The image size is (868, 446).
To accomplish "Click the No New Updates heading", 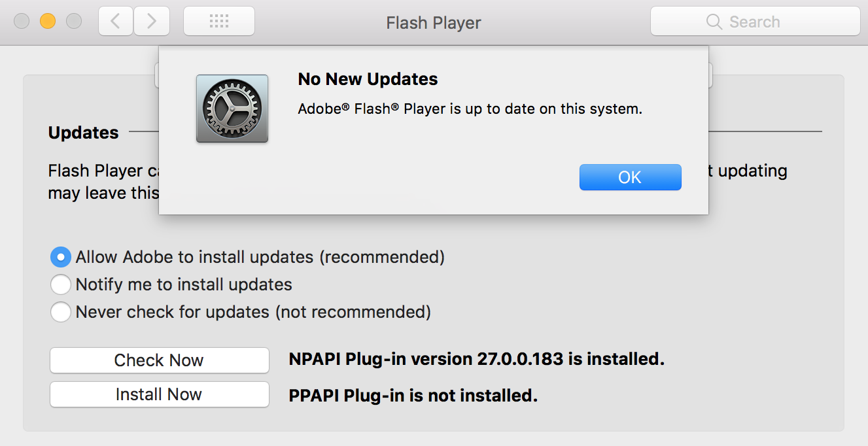I will click(368, 79).
